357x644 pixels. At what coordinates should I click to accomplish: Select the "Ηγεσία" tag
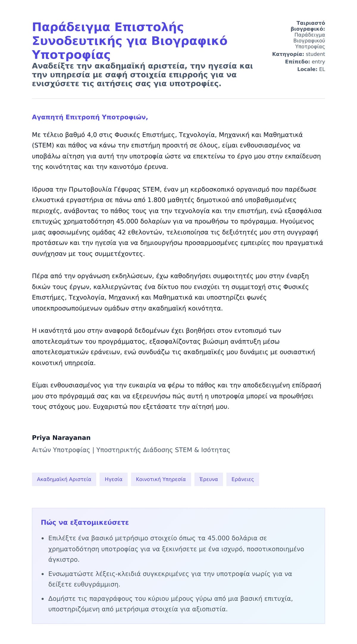[x=113, y=479]
